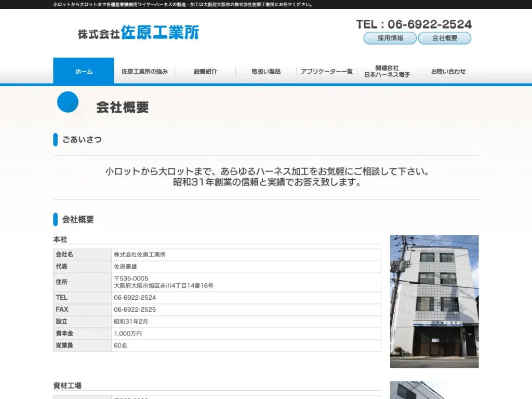The width and height of the screenshot is (532, 399).
Task: Select the ごあいさつ section heading
Action: 82,139
